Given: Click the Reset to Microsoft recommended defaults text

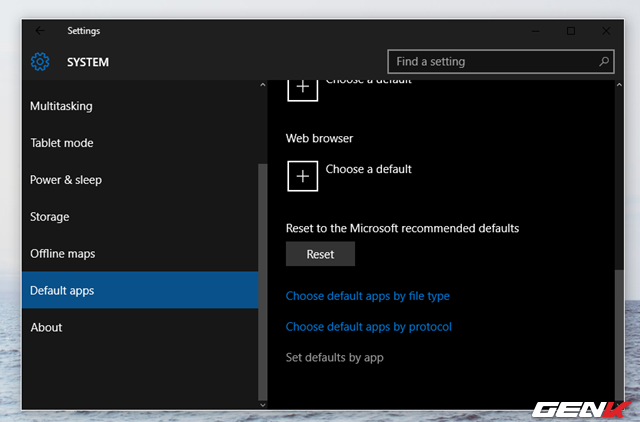Looking at the screenshot, I should (x=402, y=228).
